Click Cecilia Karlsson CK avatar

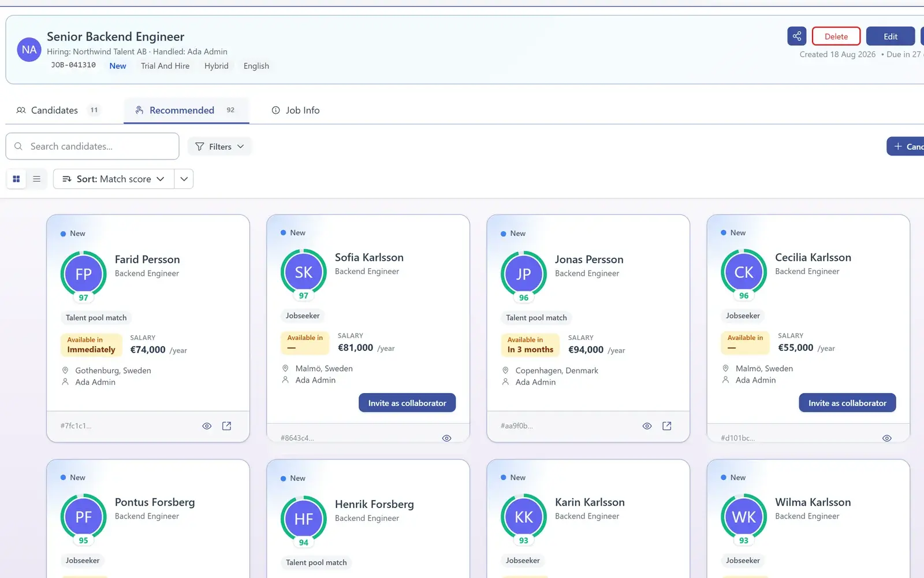click(744, 272)
